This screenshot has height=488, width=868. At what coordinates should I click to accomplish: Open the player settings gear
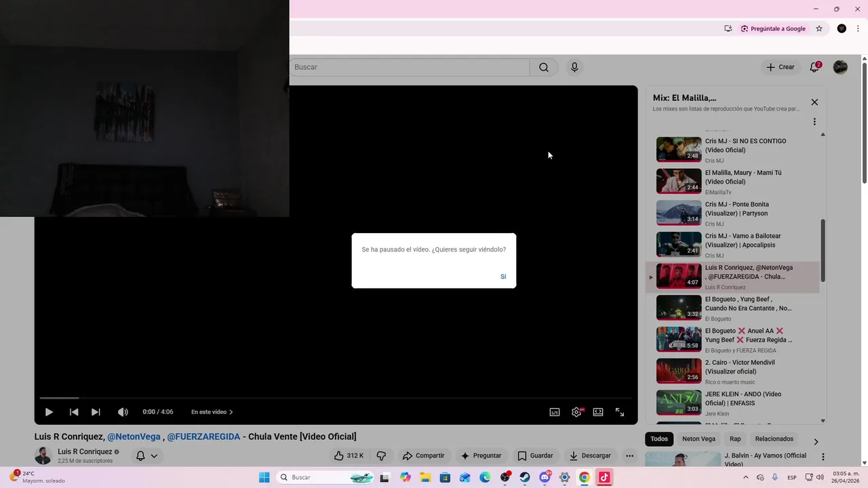(x=576, y=412)
